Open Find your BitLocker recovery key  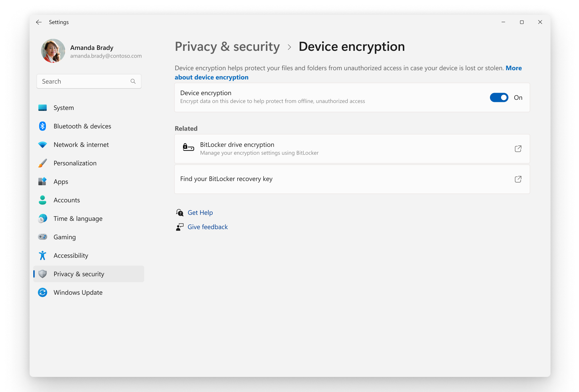coord(352,179)
